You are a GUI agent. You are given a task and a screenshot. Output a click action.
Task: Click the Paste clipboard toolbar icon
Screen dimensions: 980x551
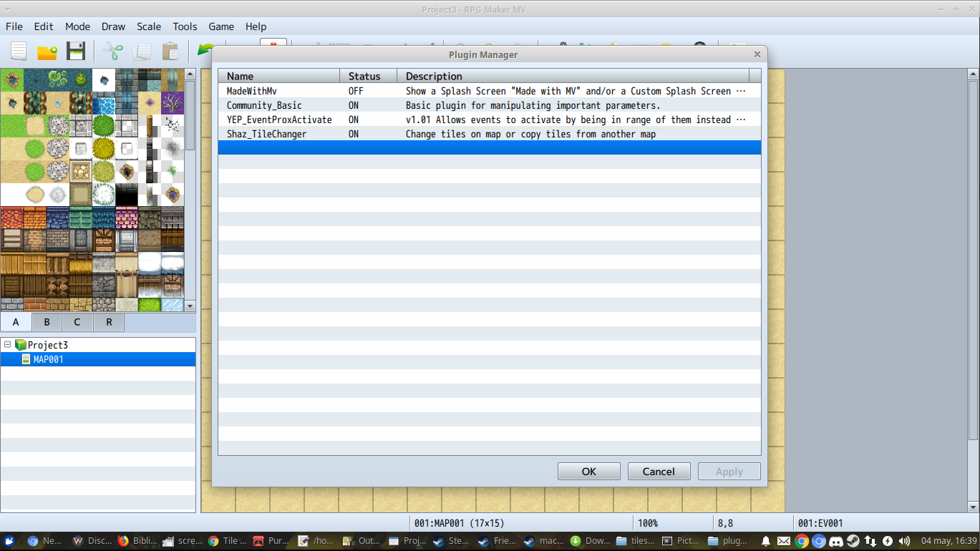[170, 51]
